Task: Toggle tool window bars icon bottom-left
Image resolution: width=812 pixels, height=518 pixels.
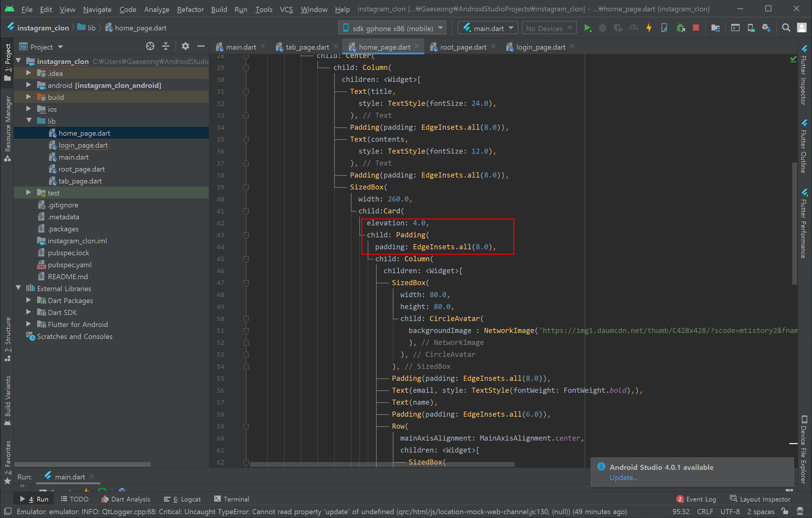Action: tap(7, 511)
